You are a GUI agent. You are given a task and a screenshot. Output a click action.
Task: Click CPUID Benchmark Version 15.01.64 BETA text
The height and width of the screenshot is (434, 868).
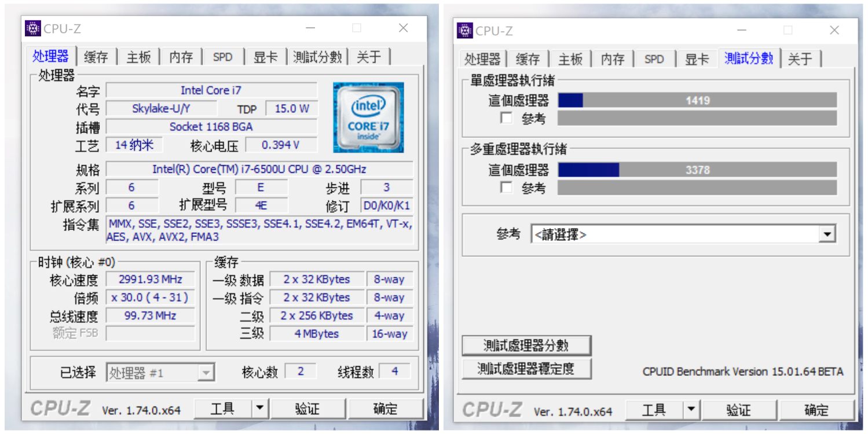(x=743, y=372)
